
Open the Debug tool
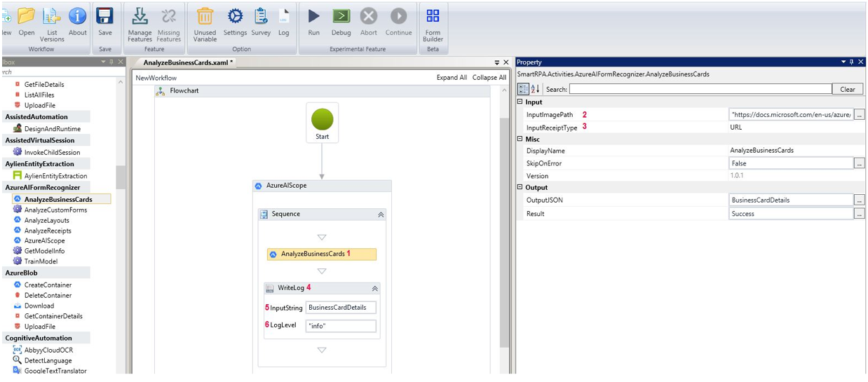pyautogui.click(x=341, y=17)
